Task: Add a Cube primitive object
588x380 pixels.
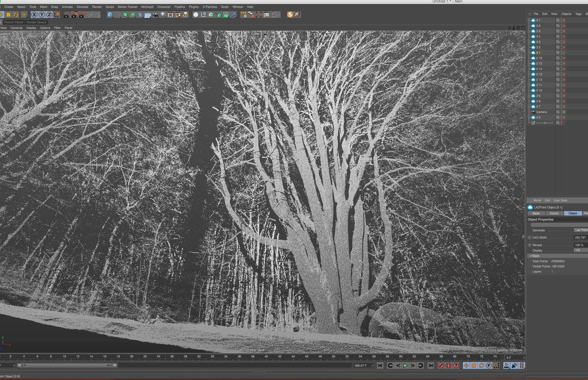Action: [110, 15]
